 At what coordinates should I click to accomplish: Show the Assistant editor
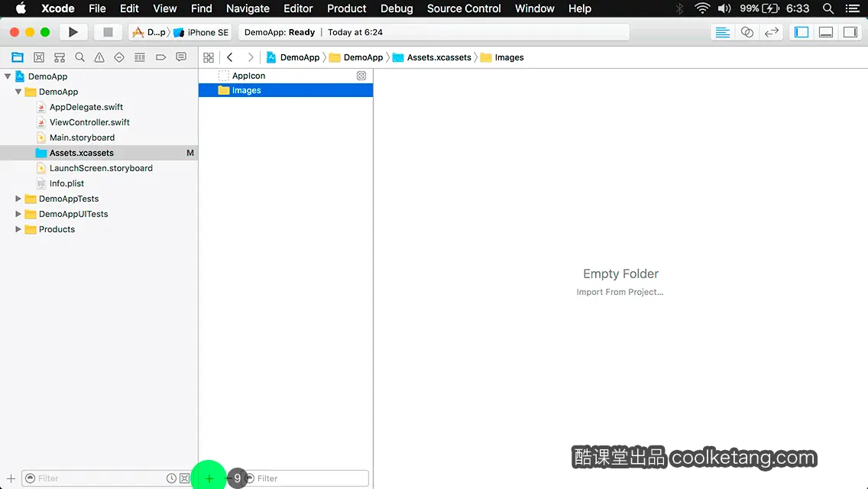747,32
